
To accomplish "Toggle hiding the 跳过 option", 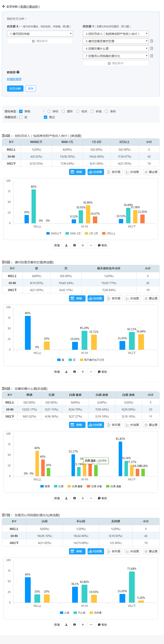I will coord(46,117).
